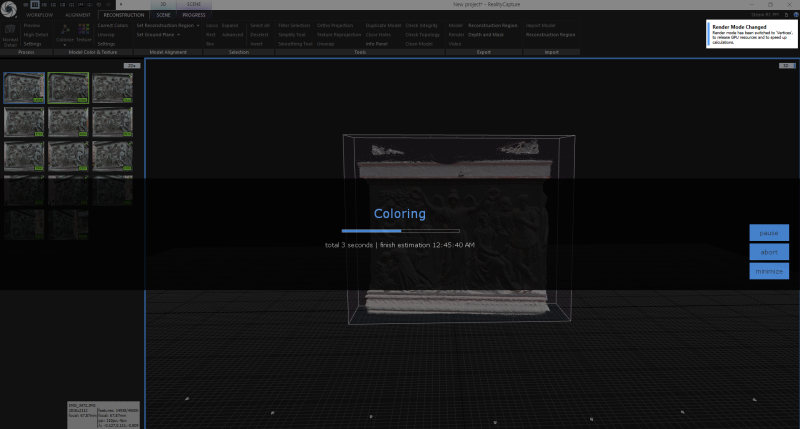The width and height of the screenshot is (800, 429).
Task: Open the Info Panel
Action: tap(377, 44)
